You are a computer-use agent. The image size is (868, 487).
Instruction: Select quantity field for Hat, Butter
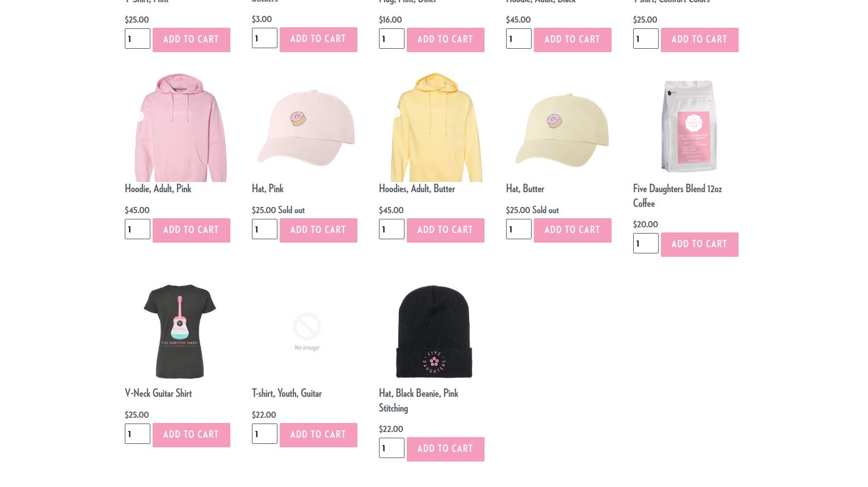pos(519,229)
